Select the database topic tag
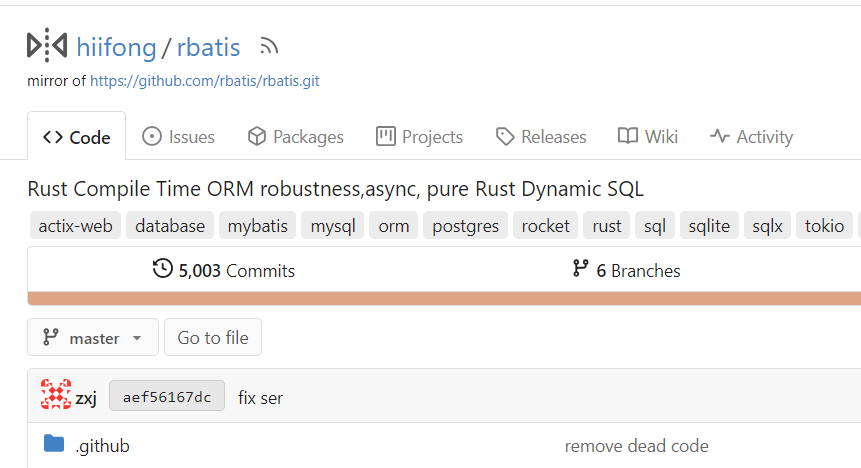The height and width of the screenshot is (468, 861). tap(170, 226)
